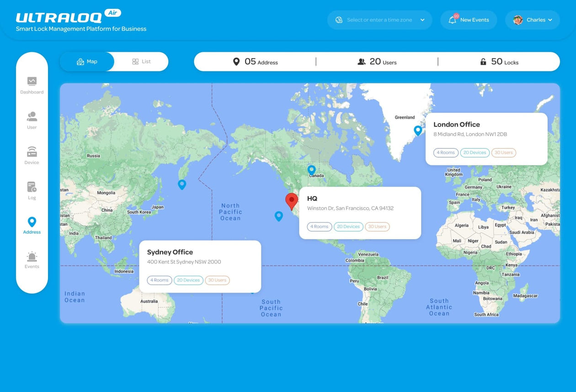The width and height of the screenshot is (576, 392).
Task: Click 30 Users tag on Sydney Office card
Action: coord(217,280)
